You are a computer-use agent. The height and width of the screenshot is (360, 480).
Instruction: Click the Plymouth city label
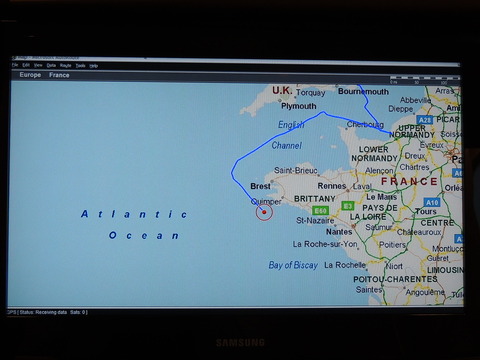point(299,106)
